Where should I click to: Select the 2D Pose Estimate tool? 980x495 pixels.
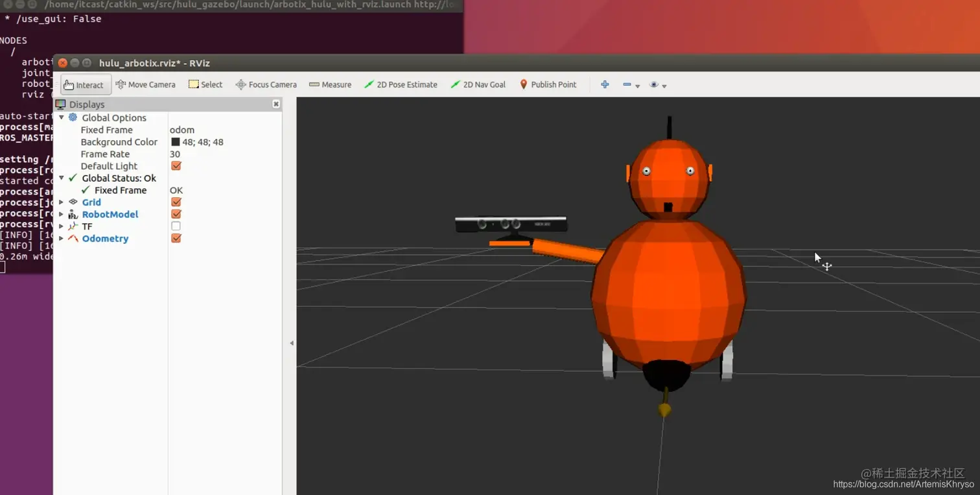click(x=401, y=84)
